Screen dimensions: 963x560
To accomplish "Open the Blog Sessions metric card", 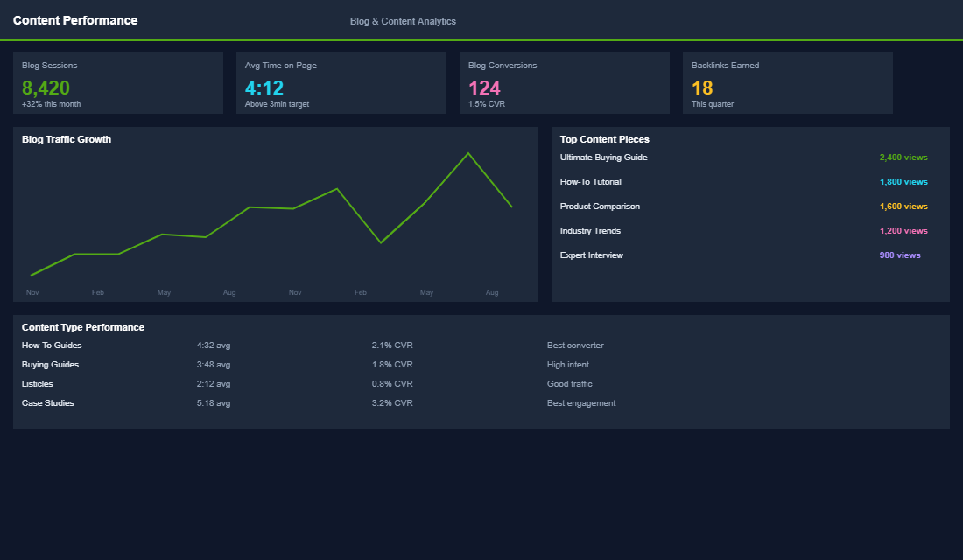I will tap(118, 83).
